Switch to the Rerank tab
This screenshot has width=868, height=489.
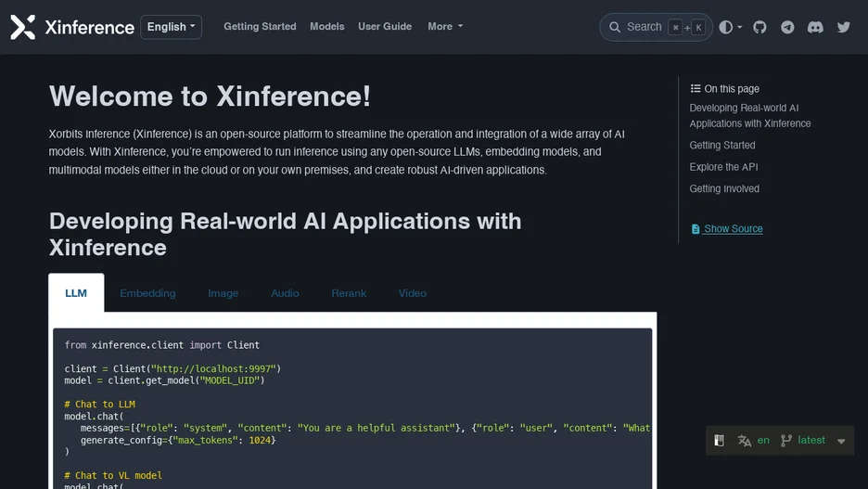tap(349, 293)
